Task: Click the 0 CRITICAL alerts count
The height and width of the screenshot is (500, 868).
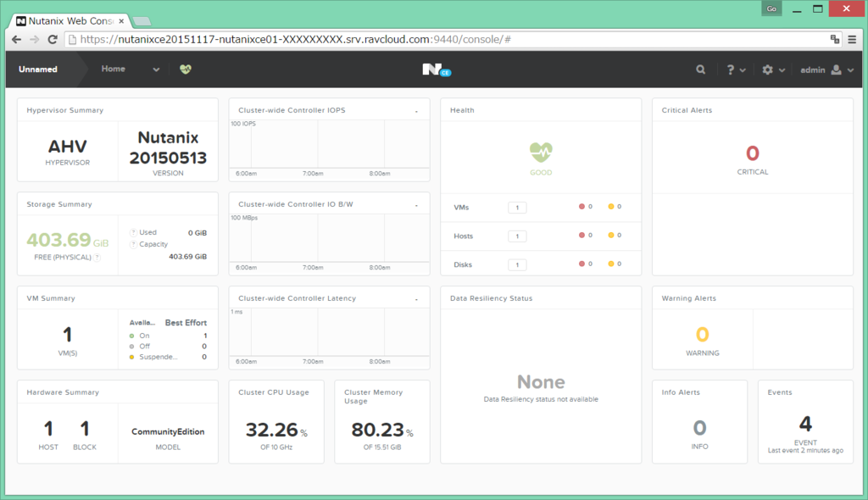Action: click(753, 153)
